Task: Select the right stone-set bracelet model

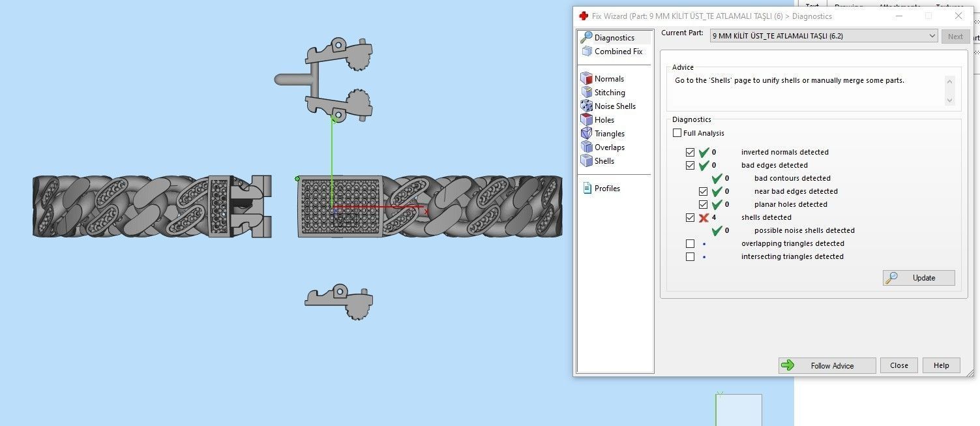Action: [x=430, y=206]
